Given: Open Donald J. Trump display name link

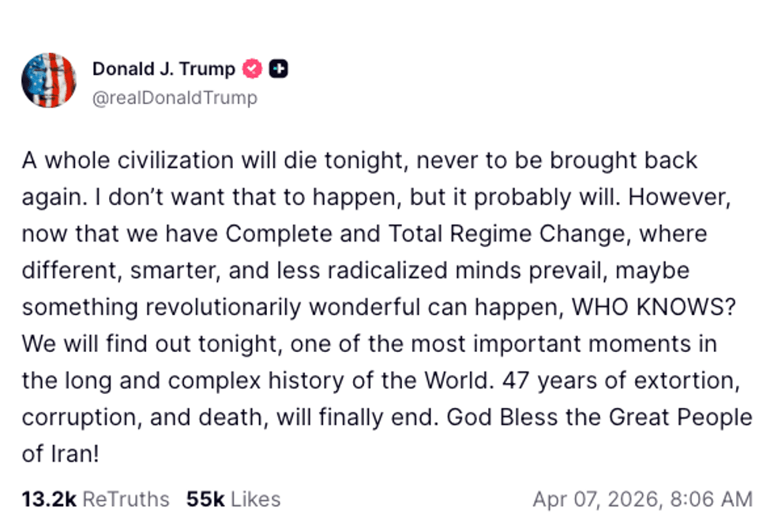Looking at the screenshot, I should [x=163, y=69].
